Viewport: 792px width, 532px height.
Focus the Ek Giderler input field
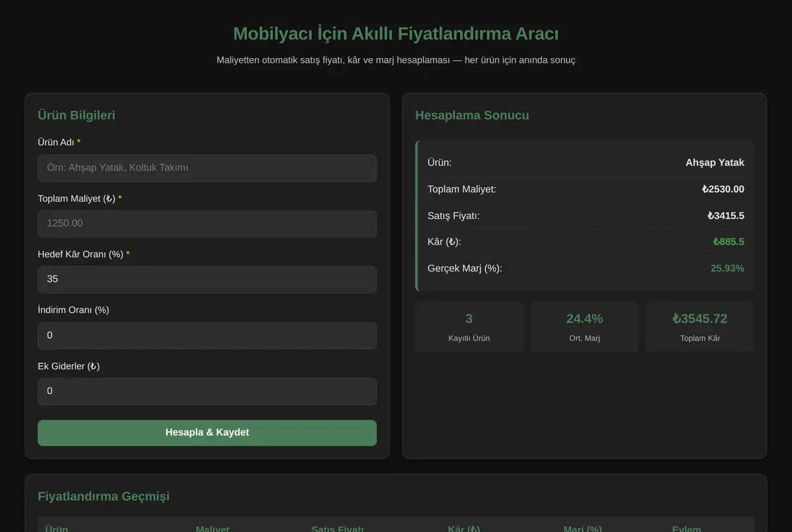207,391
